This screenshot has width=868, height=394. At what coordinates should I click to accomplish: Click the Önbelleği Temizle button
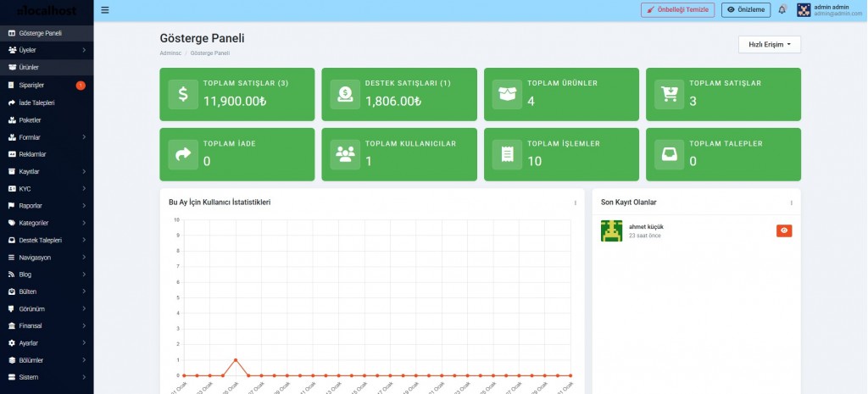[x=677, y=10]
